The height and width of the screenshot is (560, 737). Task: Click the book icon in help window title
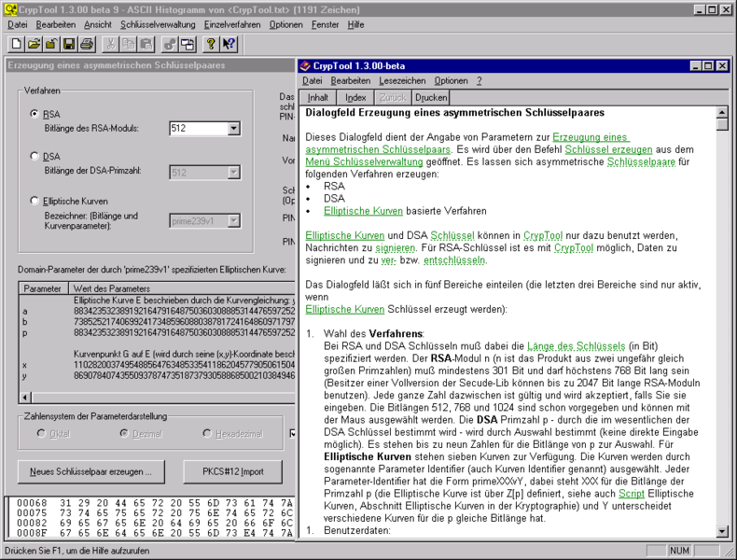coord(305,66)
